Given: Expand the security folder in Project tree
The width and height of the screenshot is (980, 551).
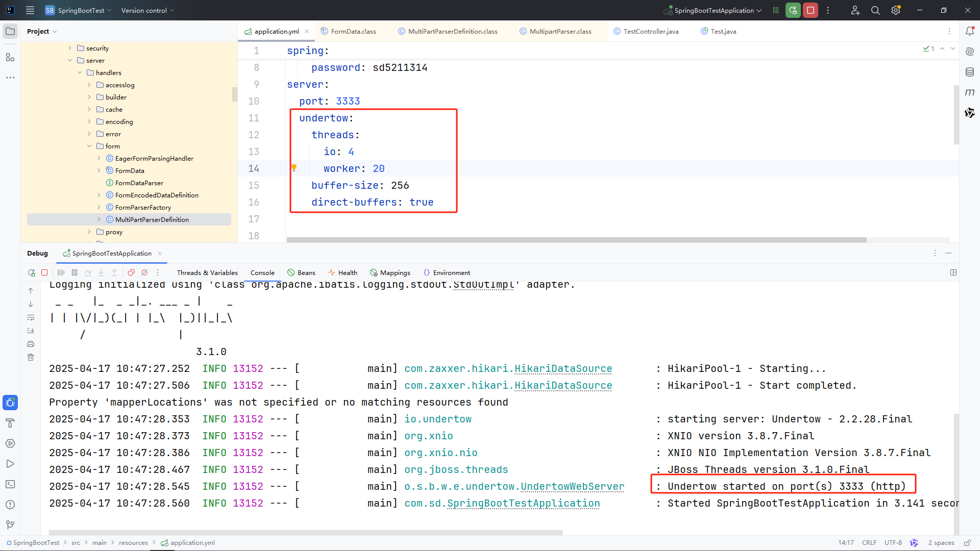Looking at the screenshot, I should pyautogui.click(x=70, y=48).
